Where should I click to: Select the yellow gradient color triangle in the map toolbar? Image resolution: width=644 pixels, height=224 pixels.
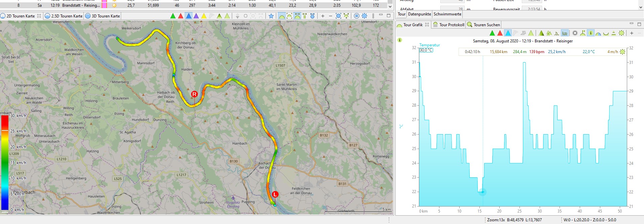[x=204, y=16]
